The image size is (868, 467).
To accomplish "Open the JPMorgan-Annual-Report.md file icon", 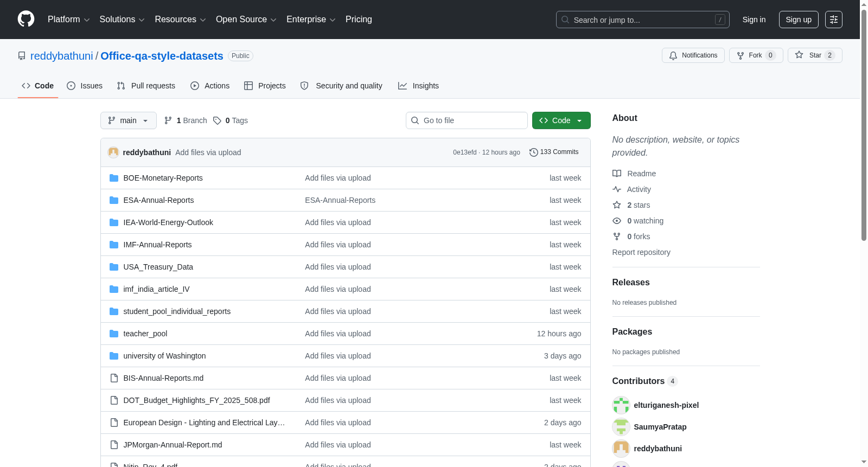I will 114,445.
